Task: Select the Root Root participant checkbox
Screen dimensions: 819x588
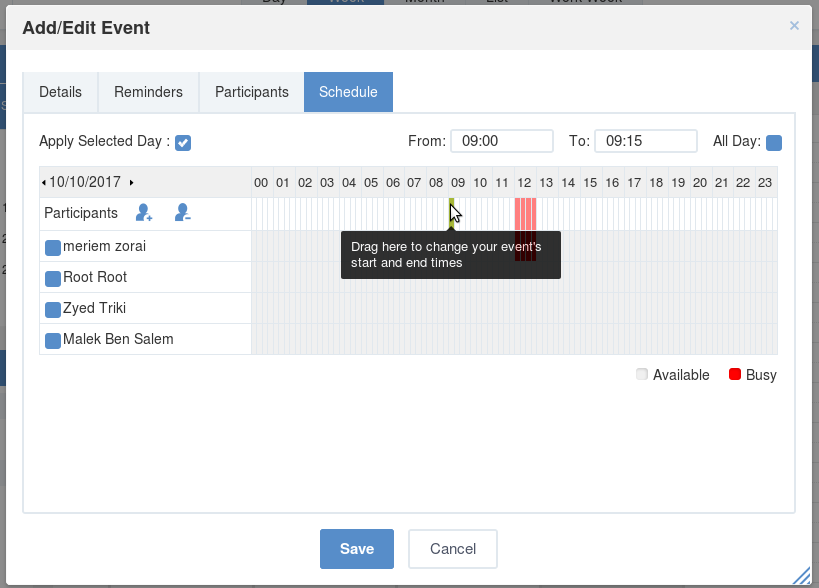Action: point(53,279)
